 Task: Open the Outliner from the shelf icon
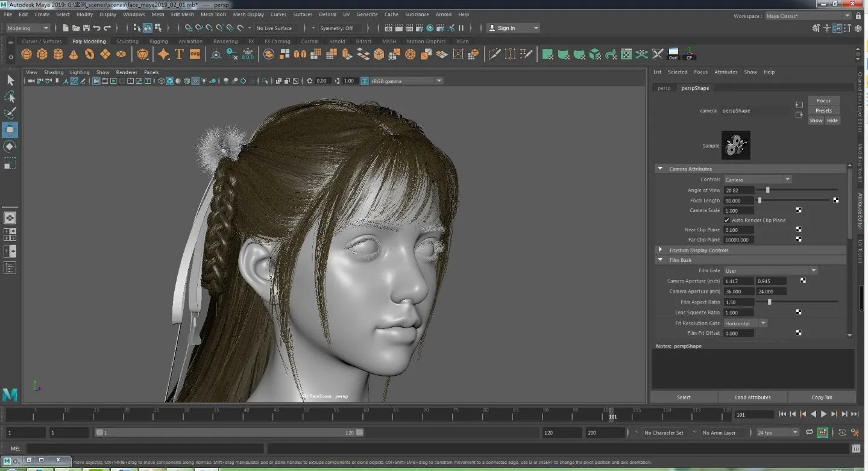pos(673,54)
